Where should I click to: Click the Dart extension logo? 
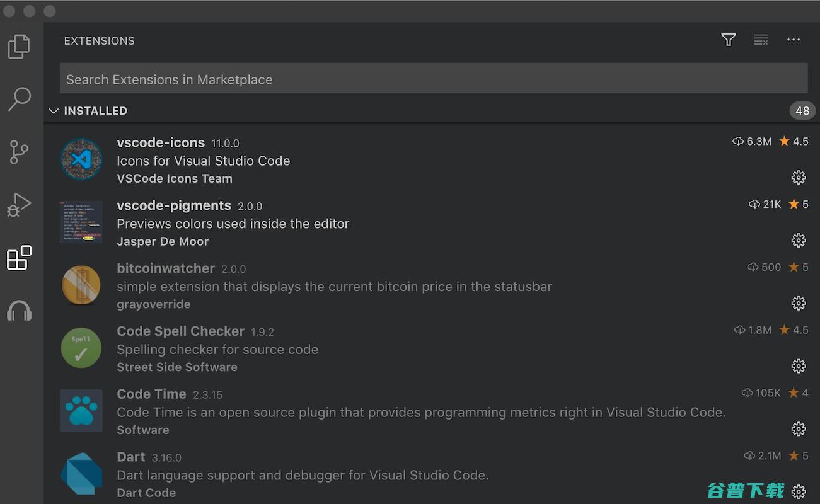[x=81, y=474]
